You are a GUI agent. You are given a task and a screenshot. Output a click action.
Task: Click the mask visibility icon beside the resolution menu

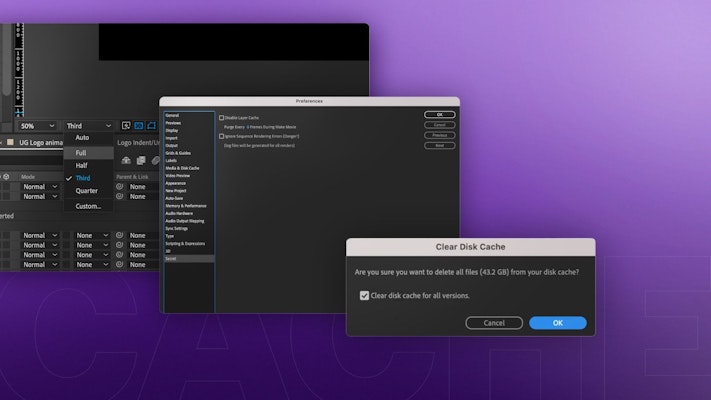[151, 126]
